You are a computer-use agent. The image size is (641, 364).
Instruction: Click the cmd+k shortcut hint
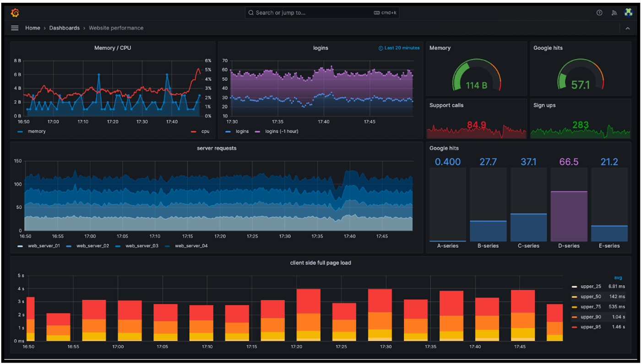385,13
